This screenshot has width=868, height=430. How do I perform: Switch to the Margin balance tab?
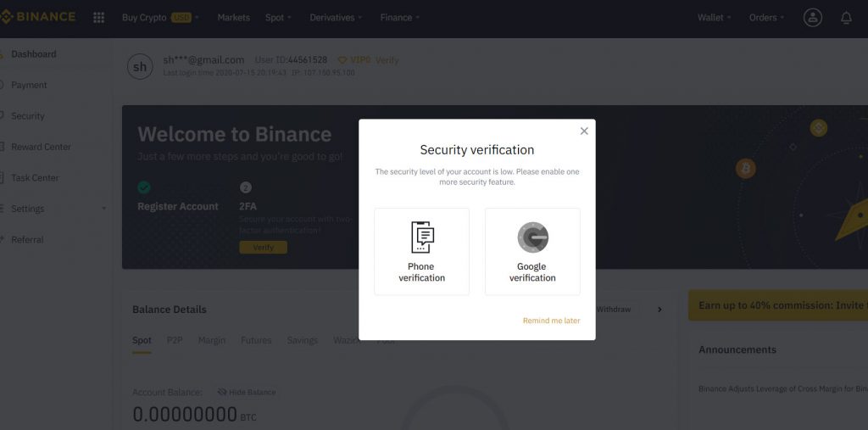pyautogui.click(x=211, y=340)
